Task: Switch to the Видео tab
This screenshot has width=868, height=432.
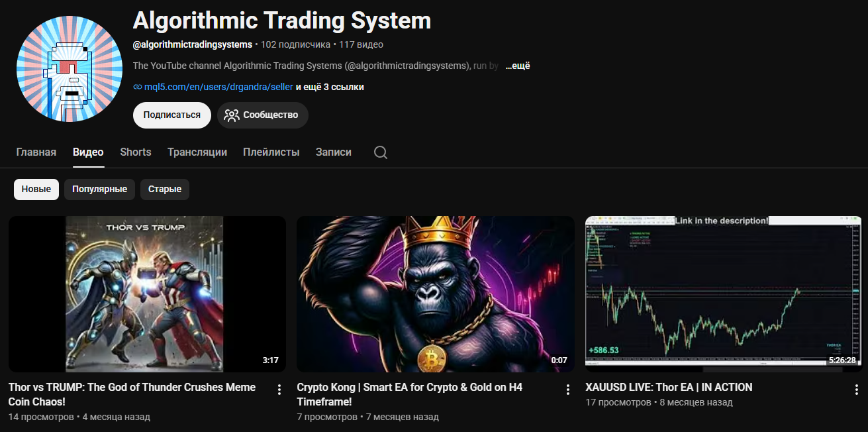Action: 88,152
